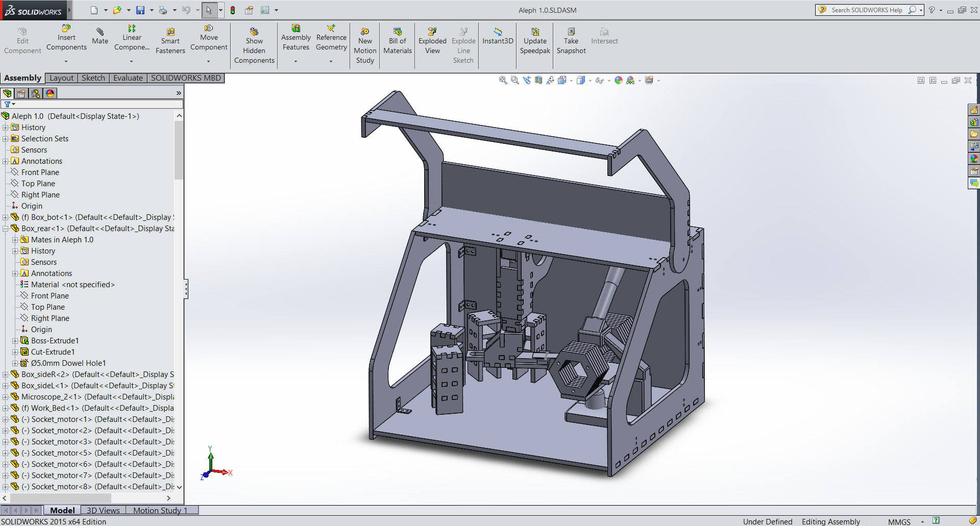980x526 pixels.
Task: Click the Previous View icon
Action: tap(527, 80)
